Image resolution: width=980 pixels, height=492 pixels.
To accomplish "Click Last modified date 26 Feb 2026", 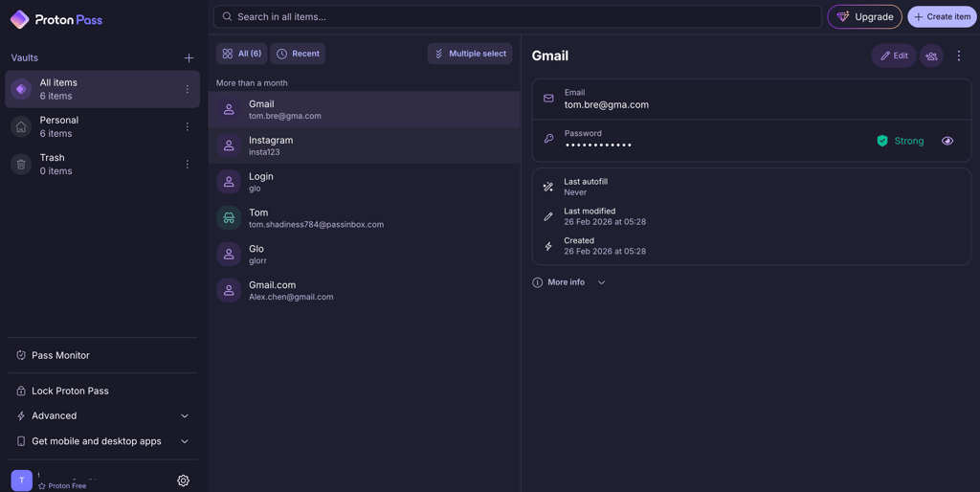I will 605,222.
